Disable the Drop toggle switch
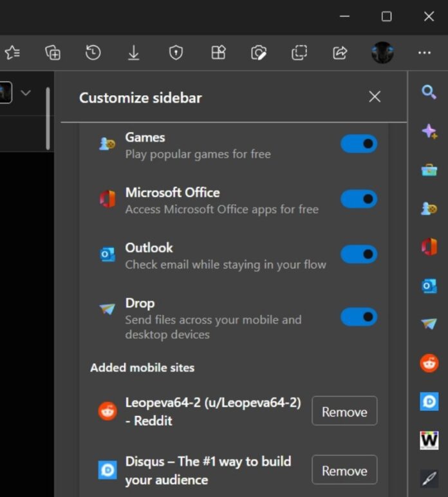 click(359, 317)
